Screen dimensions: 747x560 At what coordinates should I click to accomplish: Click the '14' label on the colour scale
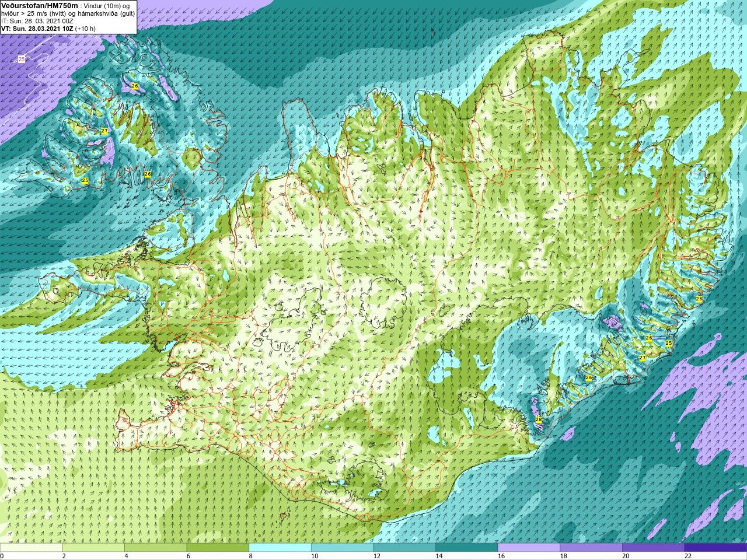(x=439, y=556)
